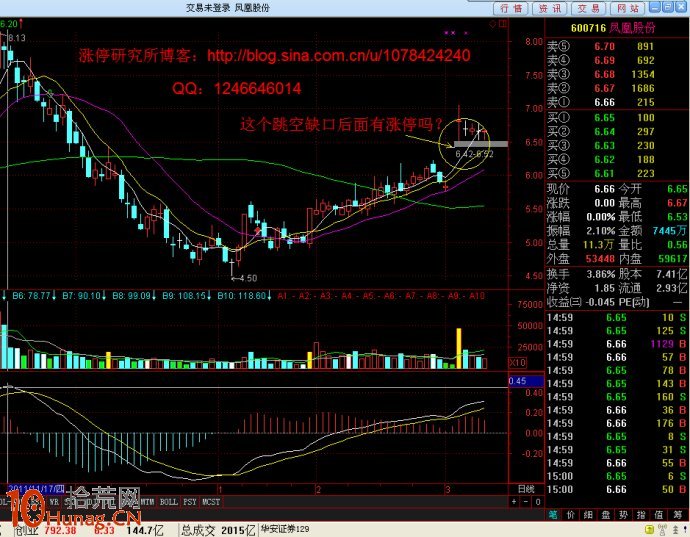
Task: Switch to the 势 trend tab
Action: pos(624,515)
